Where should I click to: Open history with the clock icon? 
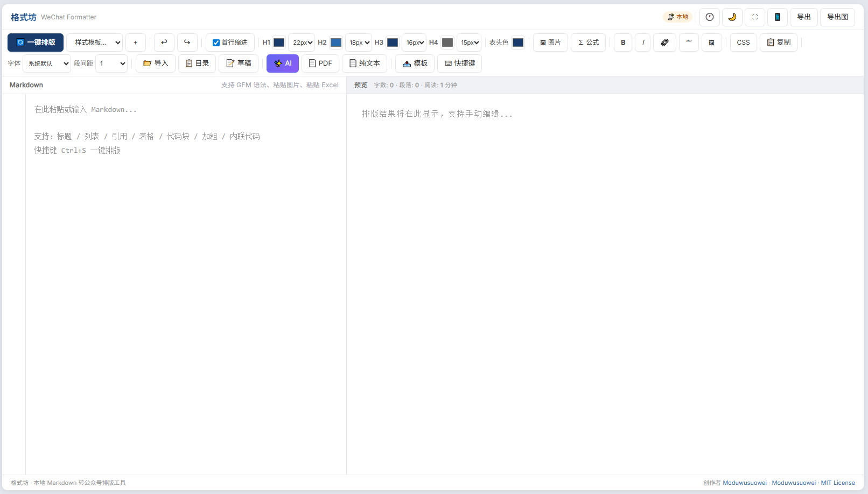[x=709, y=17]
